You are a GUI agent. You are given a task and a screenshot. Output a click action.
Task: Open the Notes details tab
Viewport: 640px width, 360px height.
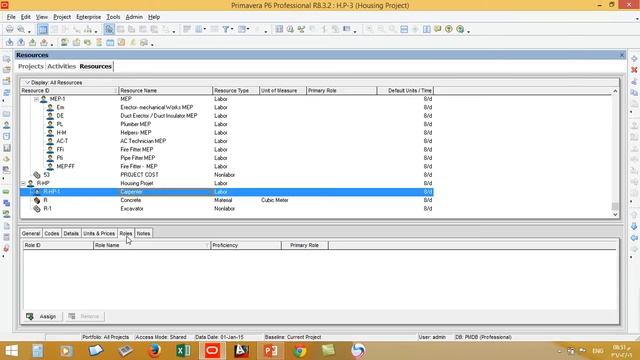143,233
